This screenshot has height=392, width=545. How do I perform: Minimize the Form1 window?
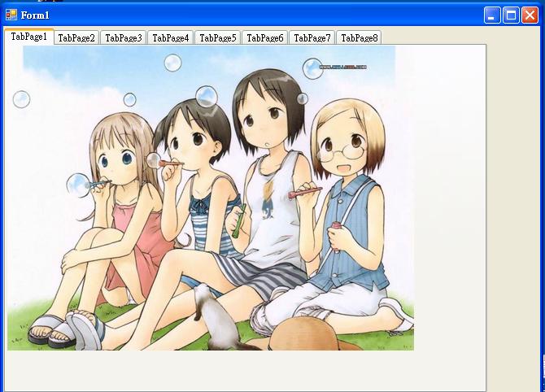[x=492, y=15]
